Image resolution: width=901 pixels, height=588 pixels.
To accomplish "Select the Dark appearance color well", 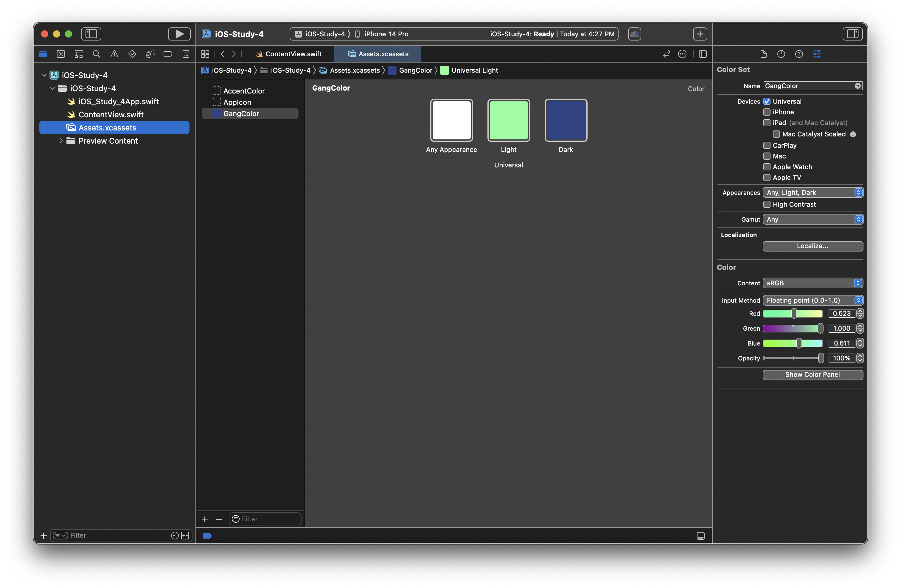I will (566, 120).
